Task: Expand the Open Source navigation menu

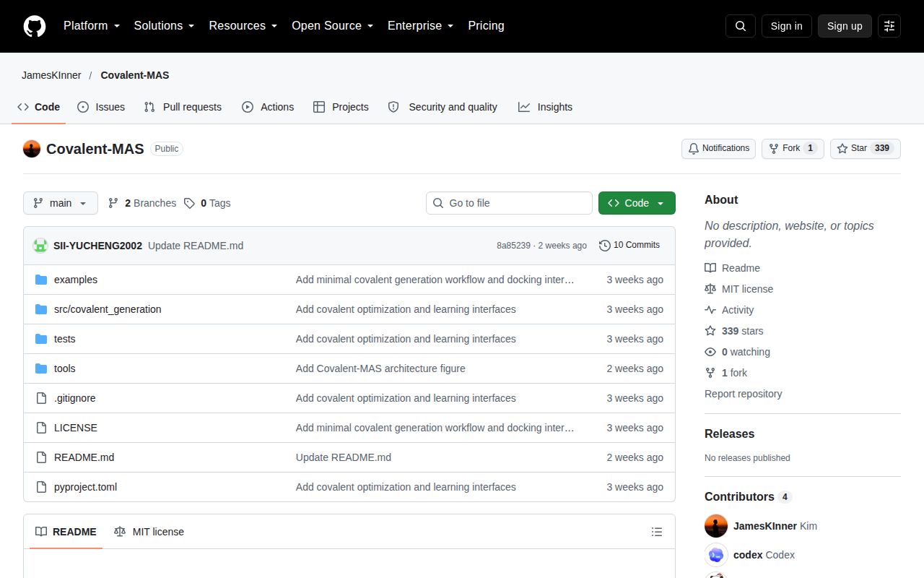Action: click(332, 26)
